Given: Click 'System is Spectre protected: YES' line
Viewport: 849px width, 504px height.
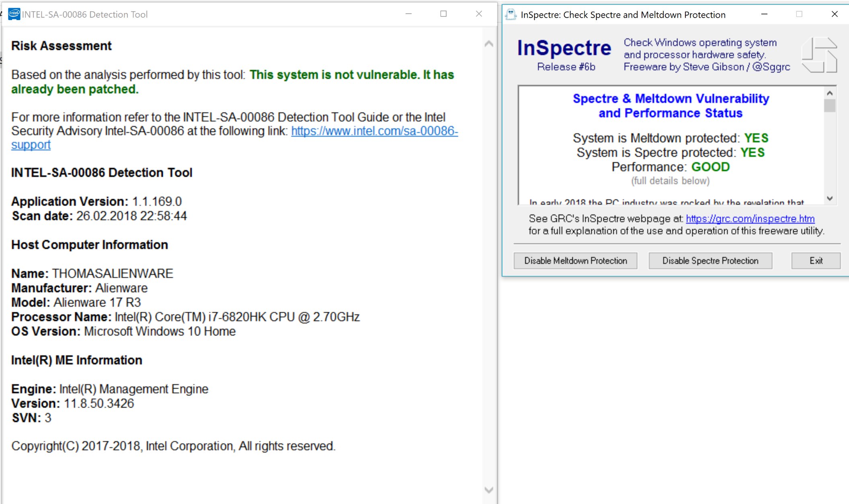Looking at the screenshot, I should (671, 152).
